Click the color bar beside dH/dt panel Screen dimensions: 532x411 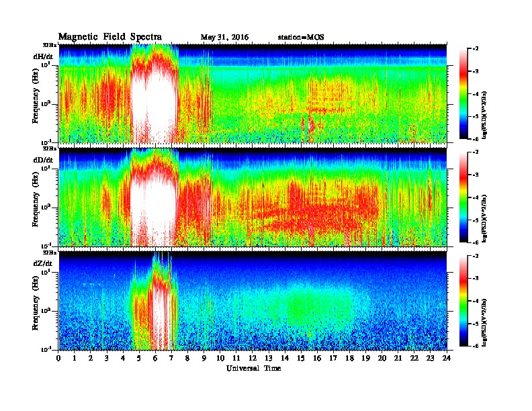[x=463, y=93]
